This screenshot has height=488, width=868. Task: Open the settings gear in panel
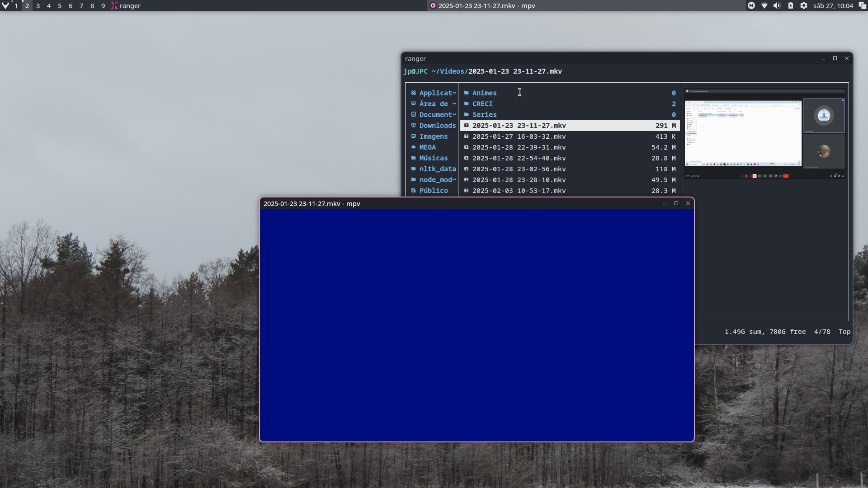(x=803, y=6)
